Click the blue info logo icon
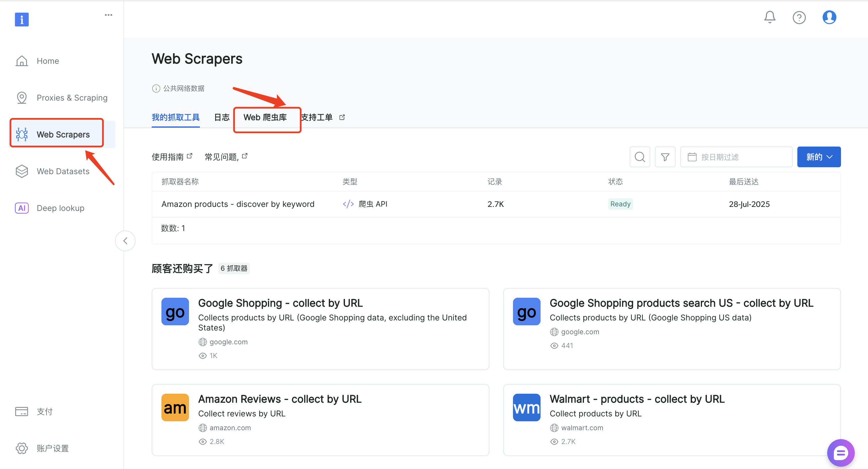 [22, 19]
